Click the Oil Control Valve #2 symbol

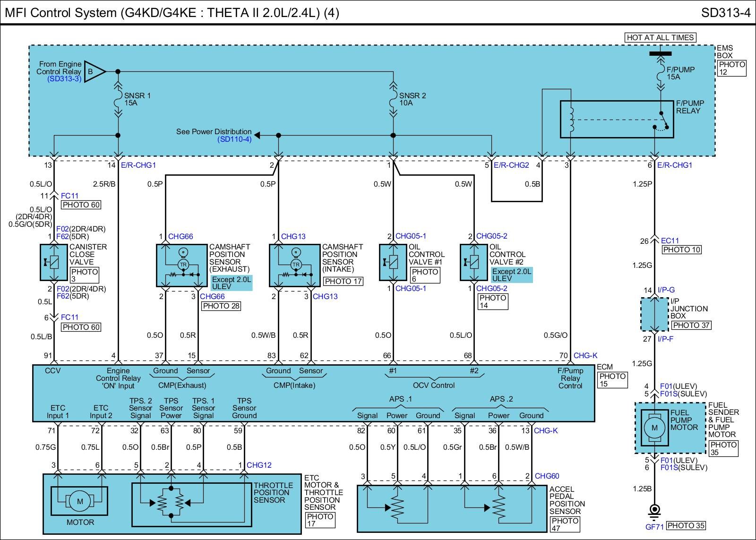point(473,262)
